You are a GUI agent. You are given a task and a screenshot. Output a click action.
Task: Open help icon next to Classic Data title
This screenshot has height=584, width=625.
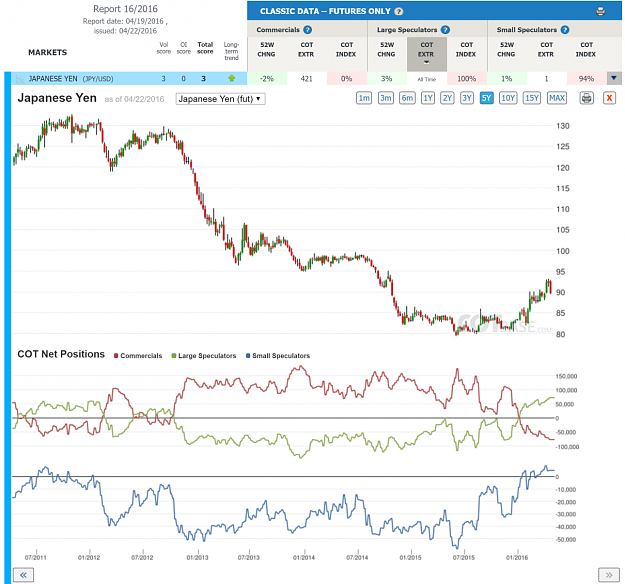coord(398,11)
